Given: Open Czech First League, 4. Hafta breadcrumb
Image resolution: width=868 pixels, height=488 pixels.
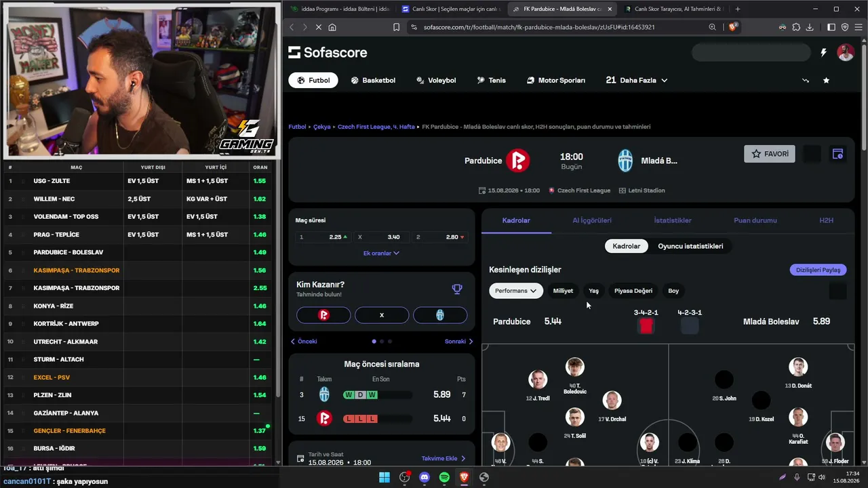Looking at the screenshot, I should 376,127.
